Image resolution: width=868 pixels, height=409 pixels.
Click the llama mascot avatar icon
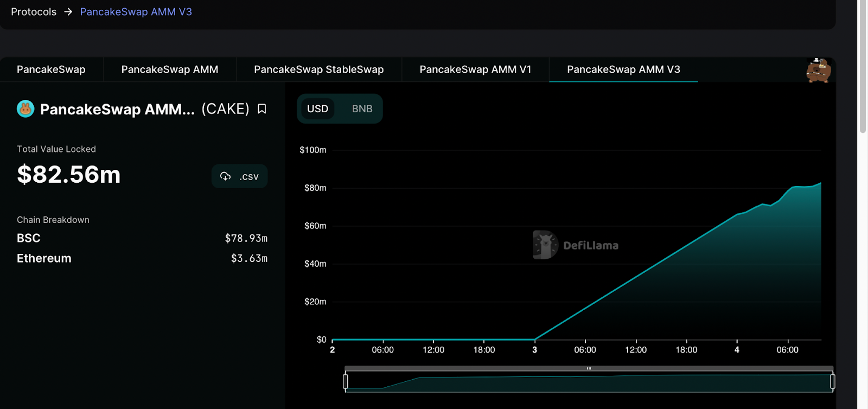(x=818, y=70)
